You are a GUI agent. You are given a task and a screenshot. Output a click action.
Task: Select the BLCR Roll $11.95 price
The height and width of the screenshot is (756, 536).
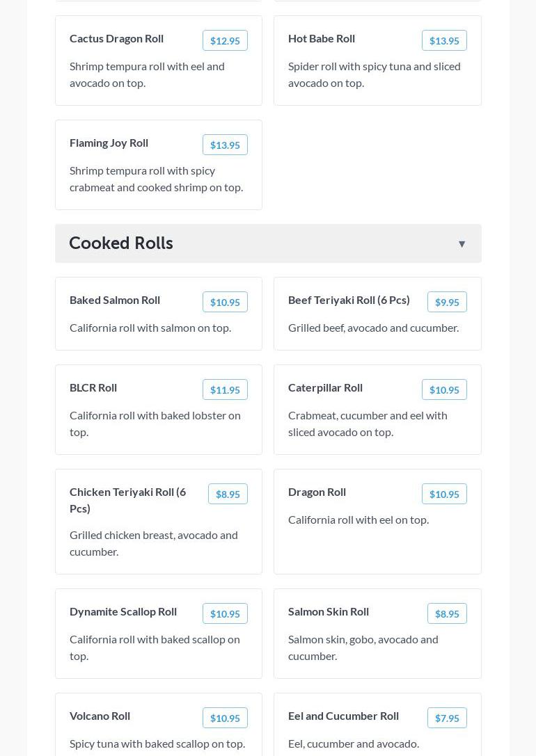225,389
